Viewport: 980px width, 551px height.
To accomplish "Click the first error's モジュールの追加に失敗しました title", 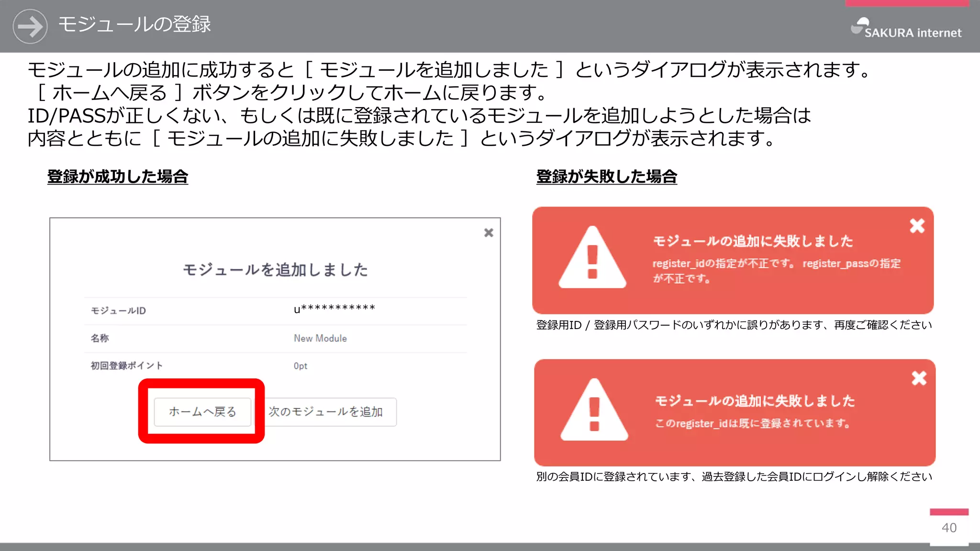I will pos(753,241).
